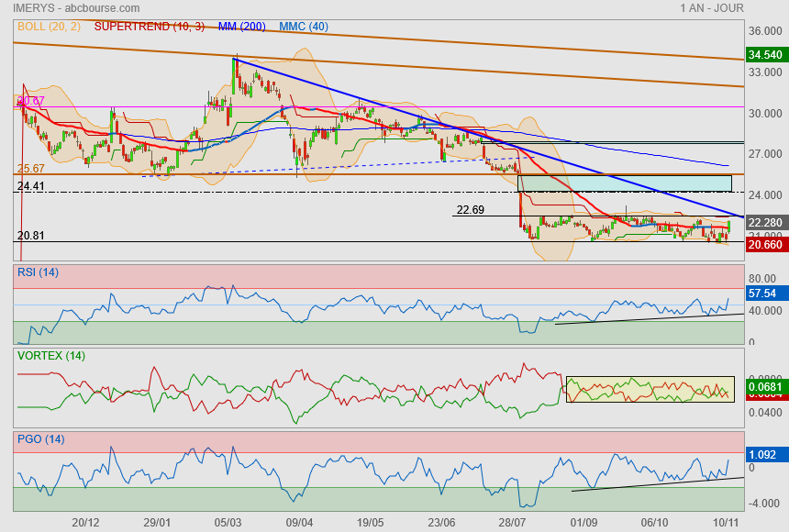Click the 05/03 date on time axis
This screenshot has width=789, height=532.
[x=228, y=522]
